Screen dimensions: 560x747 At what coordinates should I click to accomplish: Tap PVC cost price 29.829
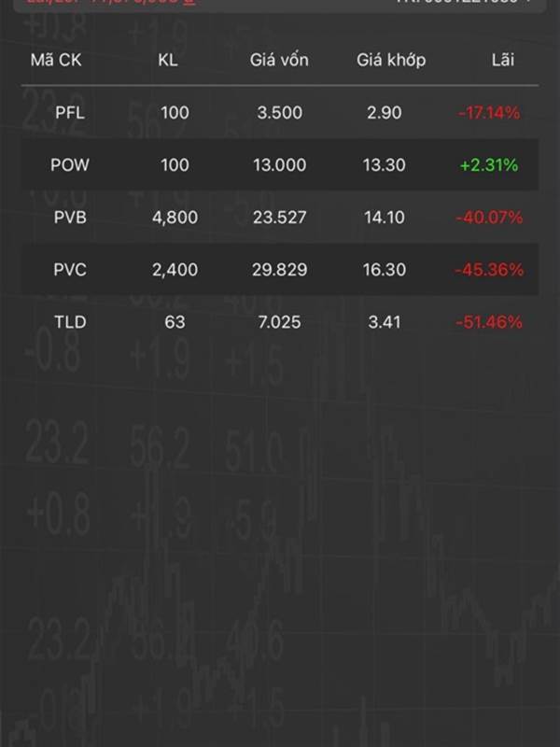point(279,270)
